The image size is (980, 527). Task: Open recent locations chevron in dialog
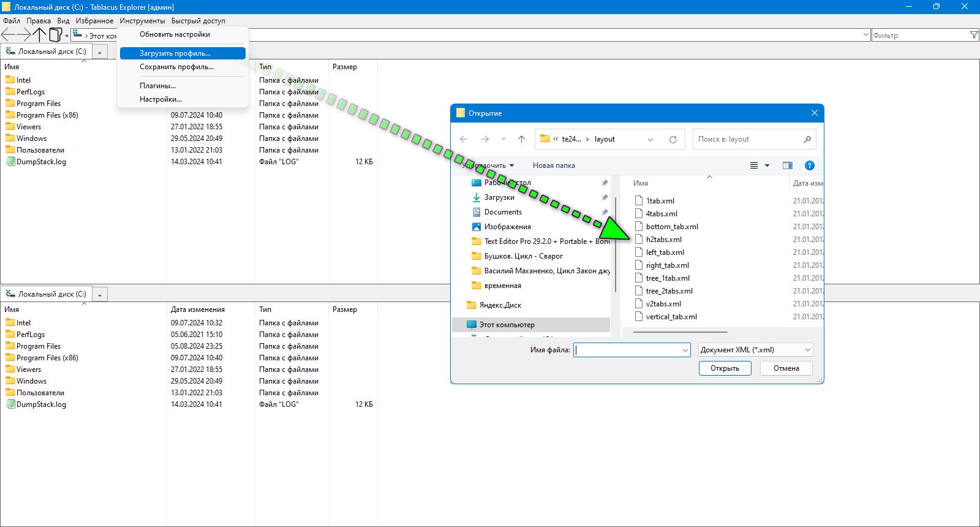pyautogui.click(x=503, y=139)
